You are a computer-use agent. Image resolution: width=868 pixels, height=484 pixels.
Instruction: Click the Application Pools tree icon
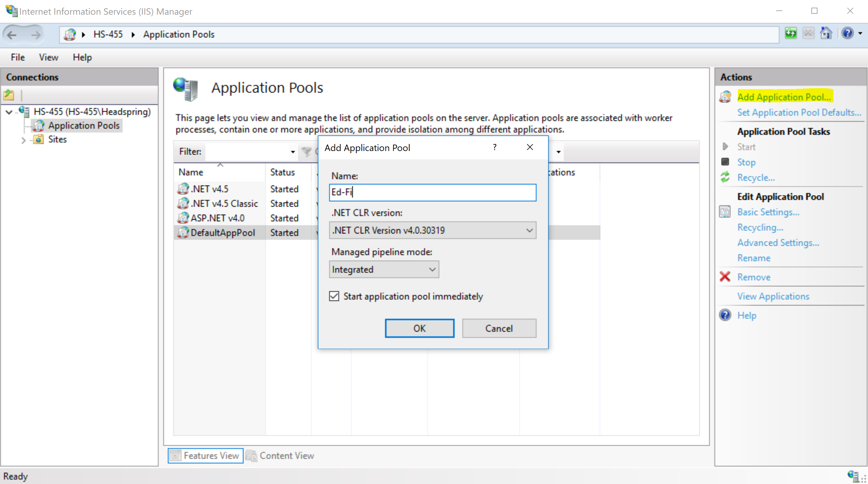click(38, 125)
